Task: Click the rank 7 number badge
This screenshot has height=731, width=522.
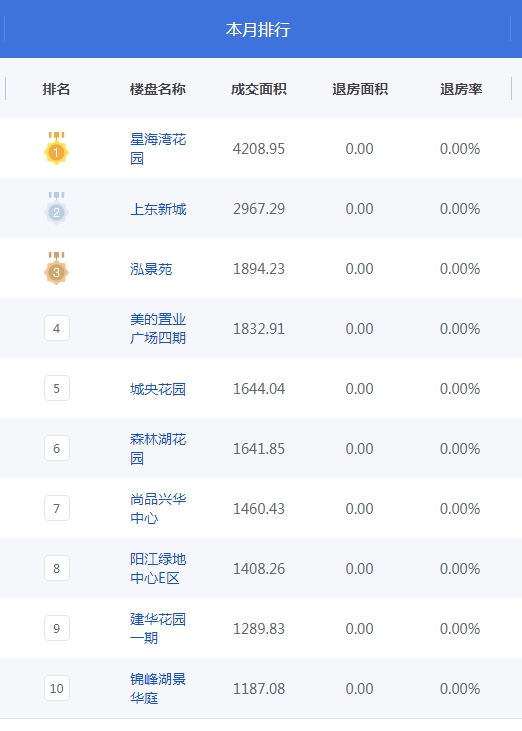Action: click(57, 508)
